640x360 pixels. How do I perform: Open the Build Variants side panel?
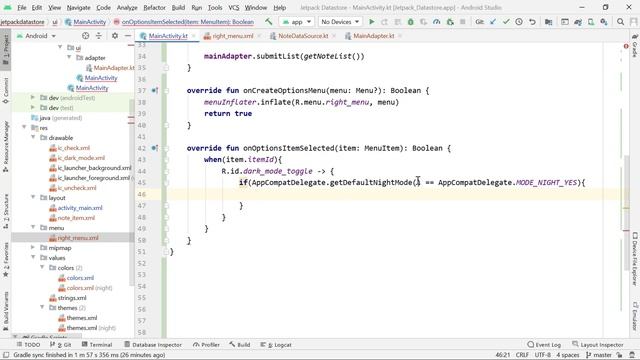[x=6, y=311]
